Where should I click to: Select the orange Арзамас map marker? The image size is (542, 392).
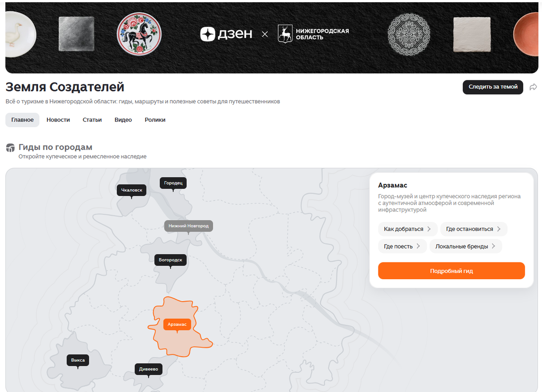tap(177, 324)
